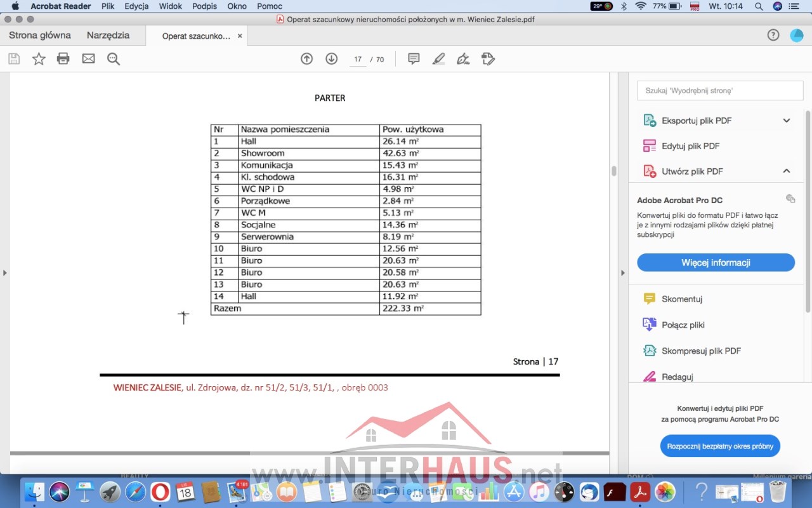Add a comment note icon
Image resolution: width=812 pixels, height=508 pixels.
[414, 59]
